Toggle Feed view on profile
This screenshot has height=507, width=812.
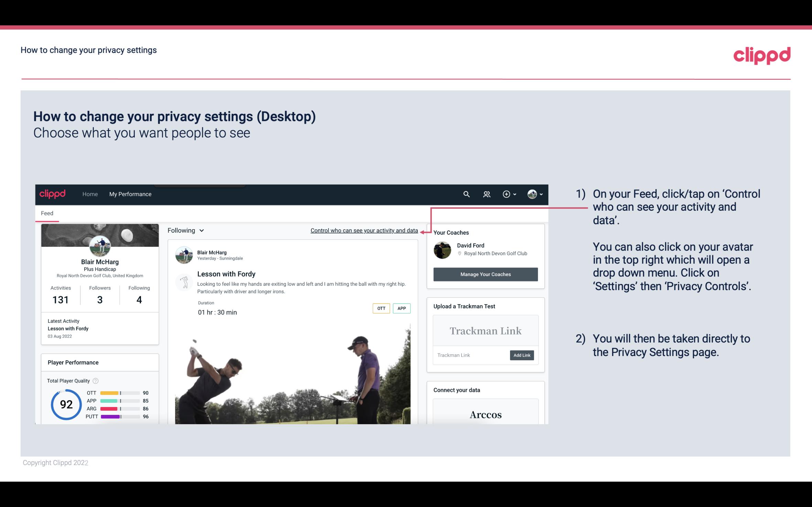[46, 213]
